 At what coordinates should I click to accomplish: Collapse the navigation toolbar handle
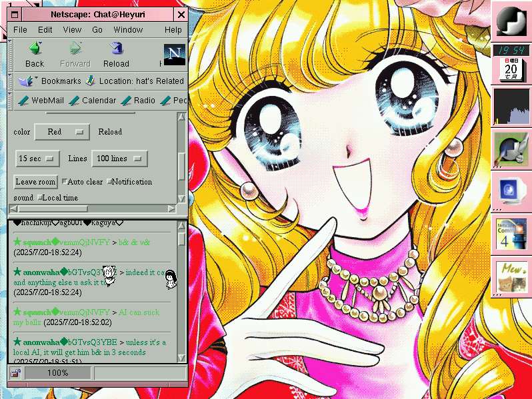10,54
